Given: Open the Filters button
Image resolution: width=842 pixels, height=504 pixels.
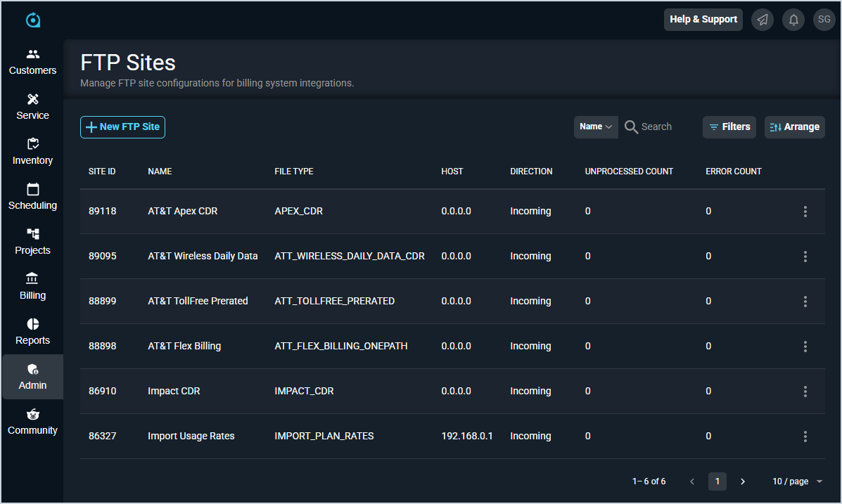Looking at the screenshot, I should coord(729,127).
